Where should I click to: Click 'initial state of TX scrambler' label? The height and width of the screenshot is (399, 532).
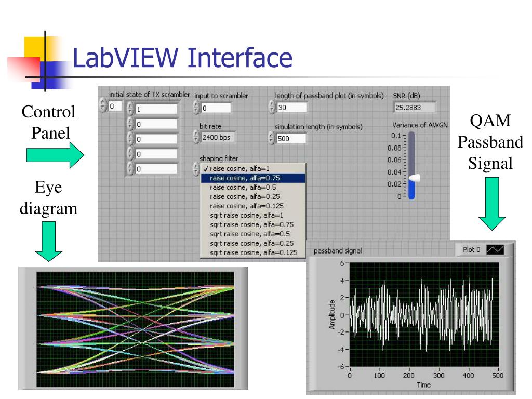click(x=149, y=95)
